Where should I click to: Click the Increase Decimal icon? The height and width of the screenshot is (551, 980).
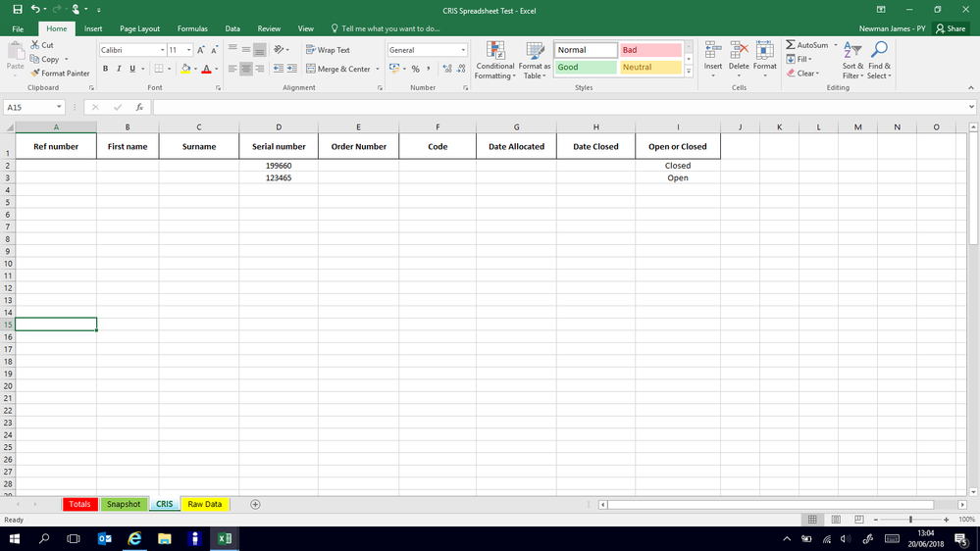coord(447,69)
